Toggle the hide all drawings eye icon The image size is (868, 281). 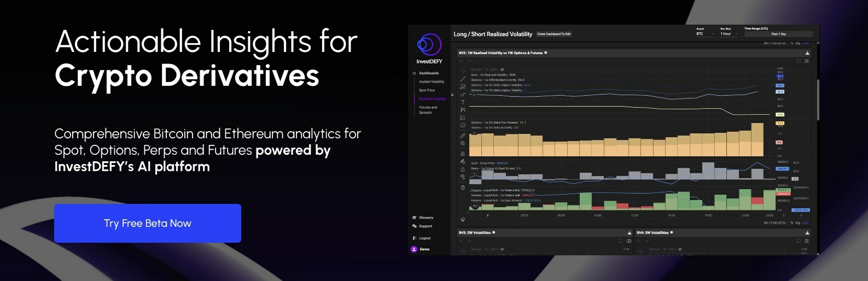coord(463,177)
